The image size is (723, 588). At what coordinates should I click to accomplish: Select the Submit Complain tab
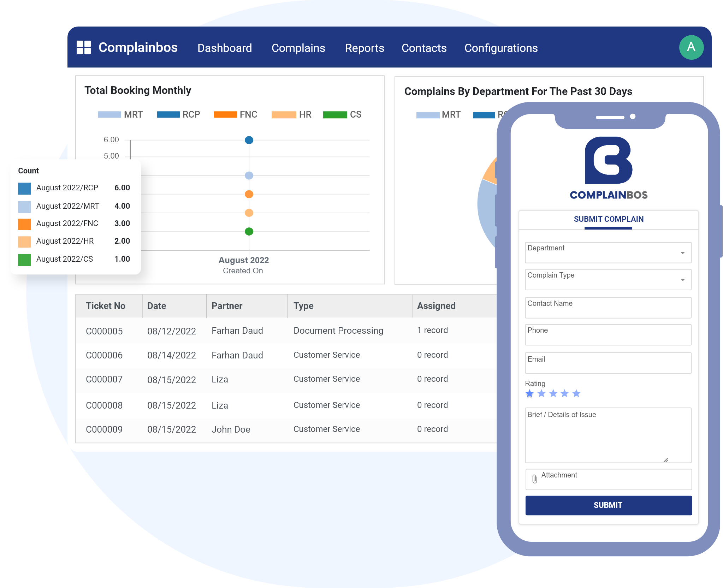click(x=608, y=219)
